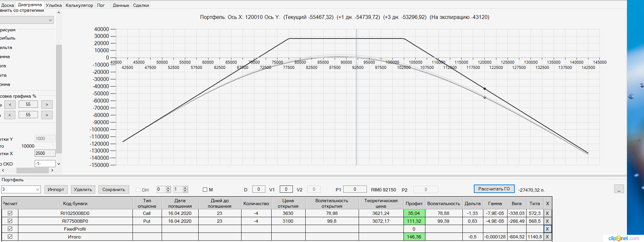Increase the spinner showing 0 beside DH
The width and height of the screenshot is (644, 242).
168,188
